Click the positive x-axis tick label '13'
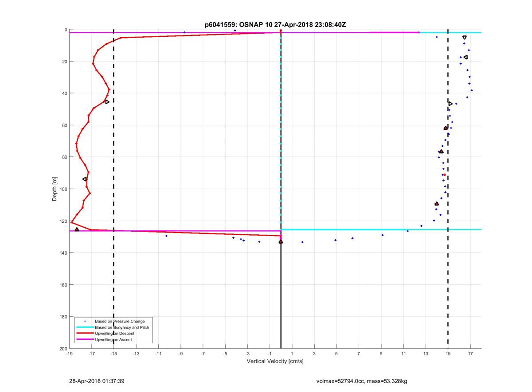Screen dimensions: 532x392 pyautogui.click(x=426, y=353)
